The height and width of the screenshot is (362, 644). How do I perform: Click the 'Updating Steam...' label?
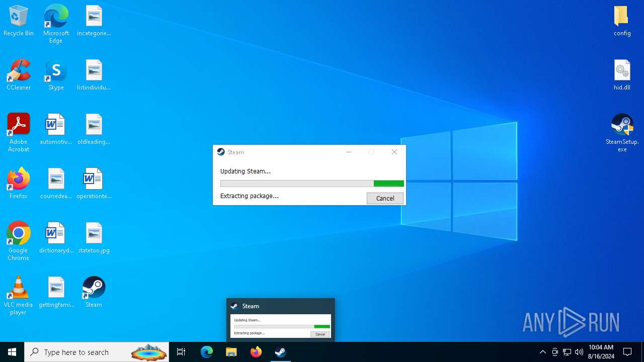click(246, 171)
